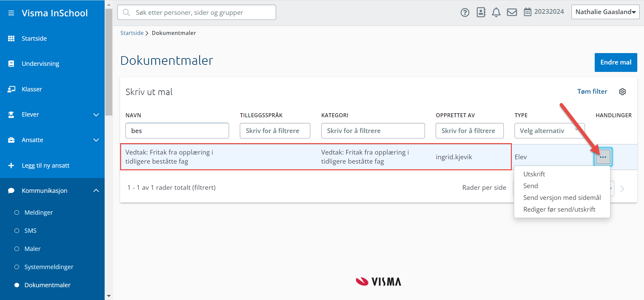The height and width of the screenshot is (300, 644).
Task: Click the KATEGORI column header
Action: [x=335, y=115]
